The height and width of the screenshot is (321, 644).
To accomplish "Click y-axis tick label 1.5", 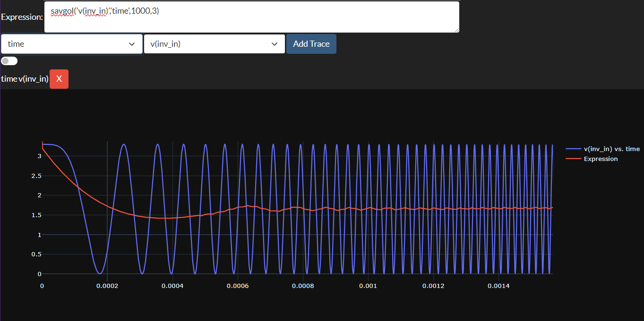I will [x=36, y=215].
